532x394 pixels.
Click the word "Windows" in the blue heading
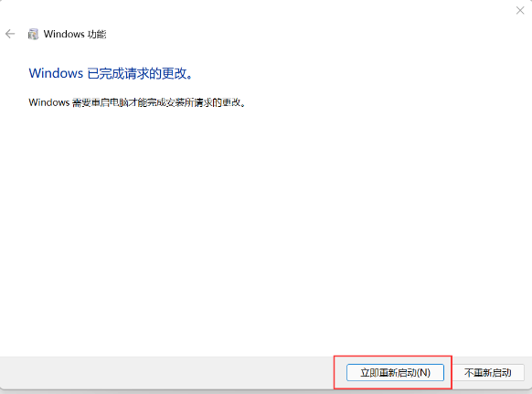click(x=56, y=73)
